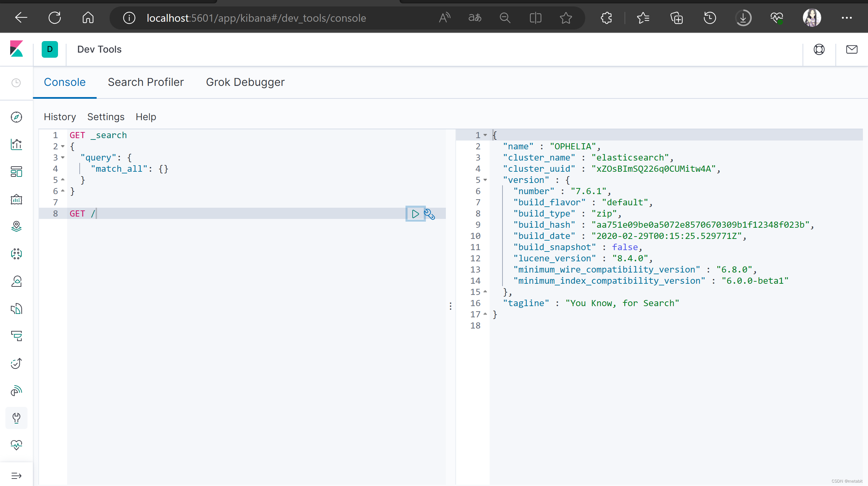Switch to the Grok Debugger tab

pos(245,82)
